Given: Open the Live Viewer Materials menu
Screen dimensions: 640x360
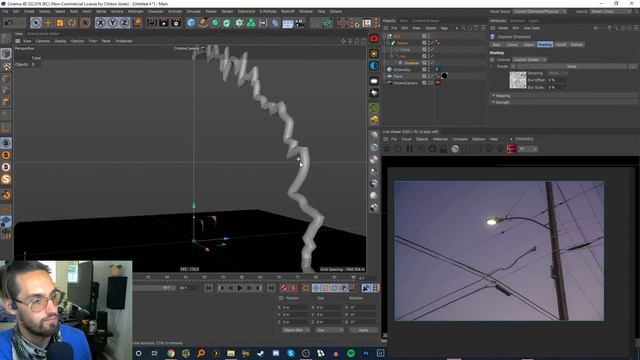Looking at the screenshot, I should tap(440, 139).
